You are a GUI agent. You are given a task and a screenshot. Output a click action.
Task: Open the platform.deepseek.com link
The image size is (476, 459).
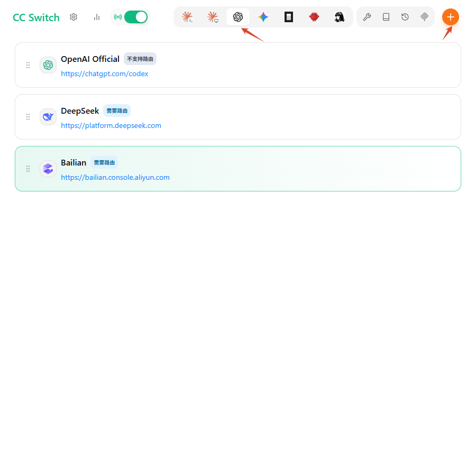pos(111,126)
